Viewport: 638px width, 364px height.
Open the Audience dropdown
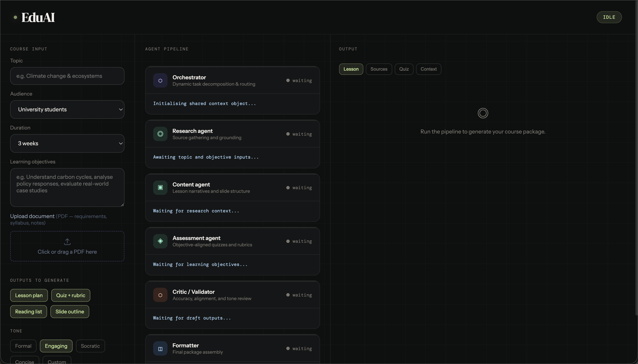[x=67, y=109]
